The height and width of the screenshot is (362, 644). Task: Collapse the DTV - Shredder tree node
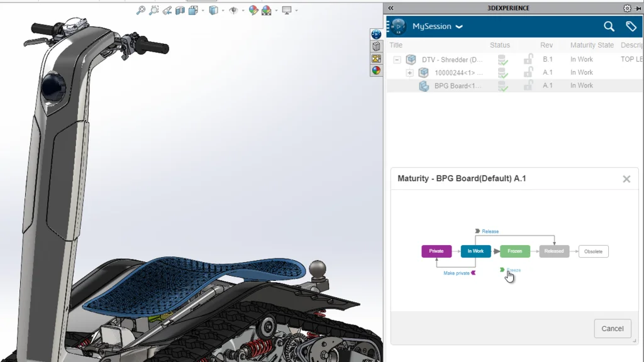397,60
